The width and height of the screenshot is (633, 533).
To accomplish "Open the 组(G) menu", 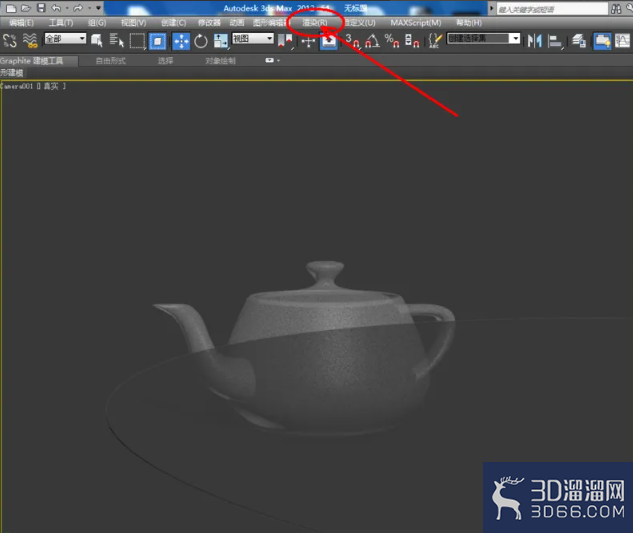I will [x=97, y=23].
